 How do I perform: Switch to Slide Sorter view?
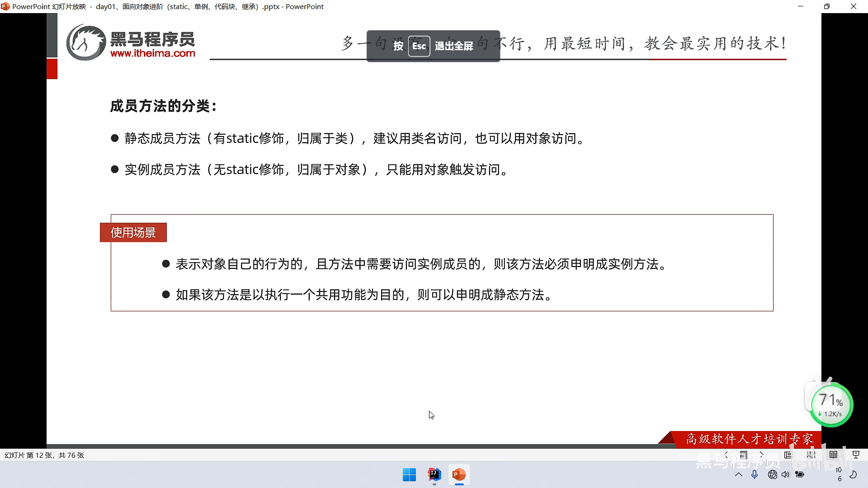tap(811, 455)
